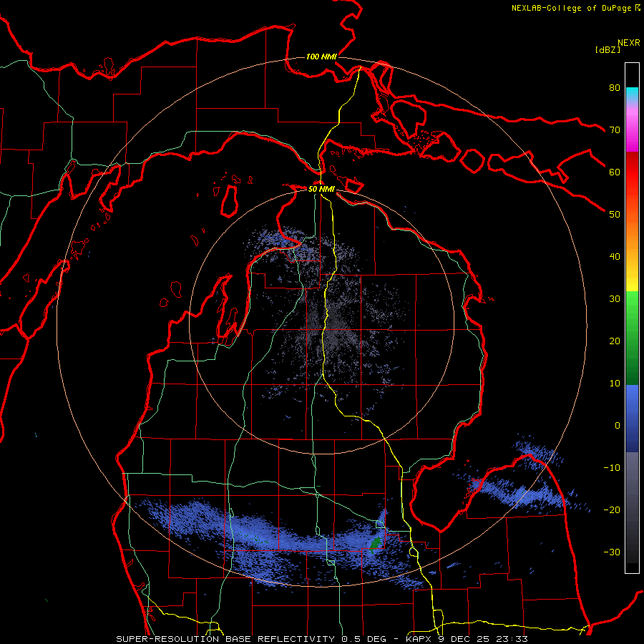Screen dimensions: 644x644
Task: Click the -10 dBZ scale value
Action: (x=612, y=468)
